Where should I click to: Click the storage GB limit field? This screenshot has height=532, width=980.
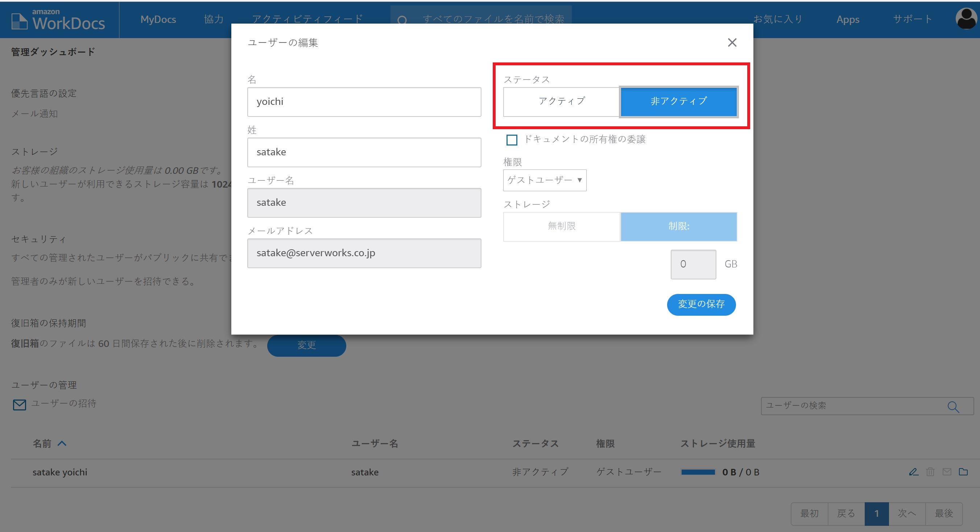(x=693, y=264)
